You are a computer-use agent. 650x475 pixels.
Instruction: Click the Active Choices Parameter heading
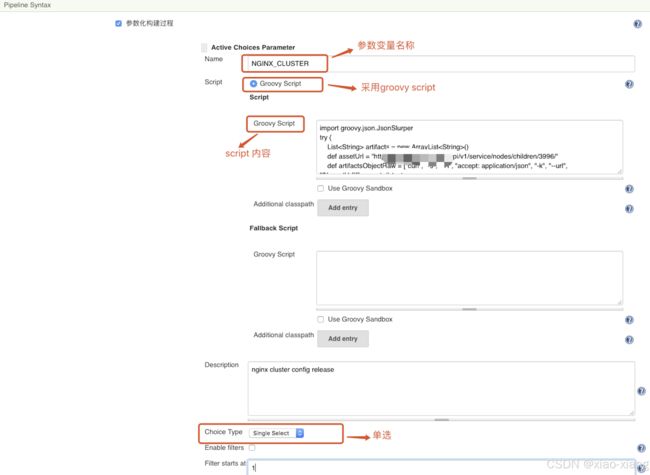[253, 47]
